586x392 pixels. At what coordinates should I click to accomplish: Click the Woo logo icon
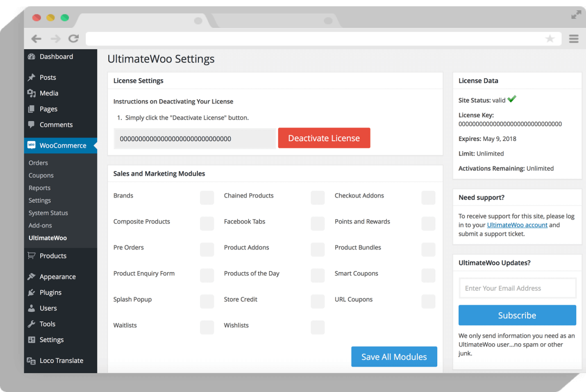pos(32,145)
